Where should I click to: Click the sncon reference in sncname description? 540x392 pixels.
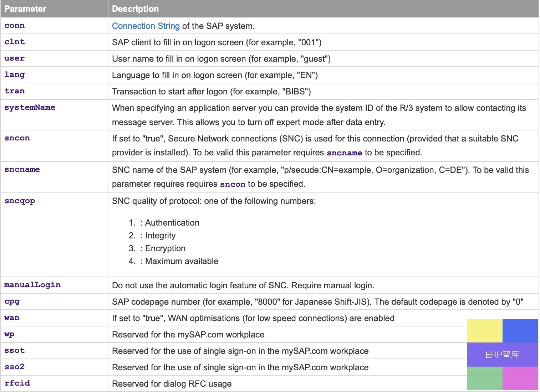[x=233, y=184]
